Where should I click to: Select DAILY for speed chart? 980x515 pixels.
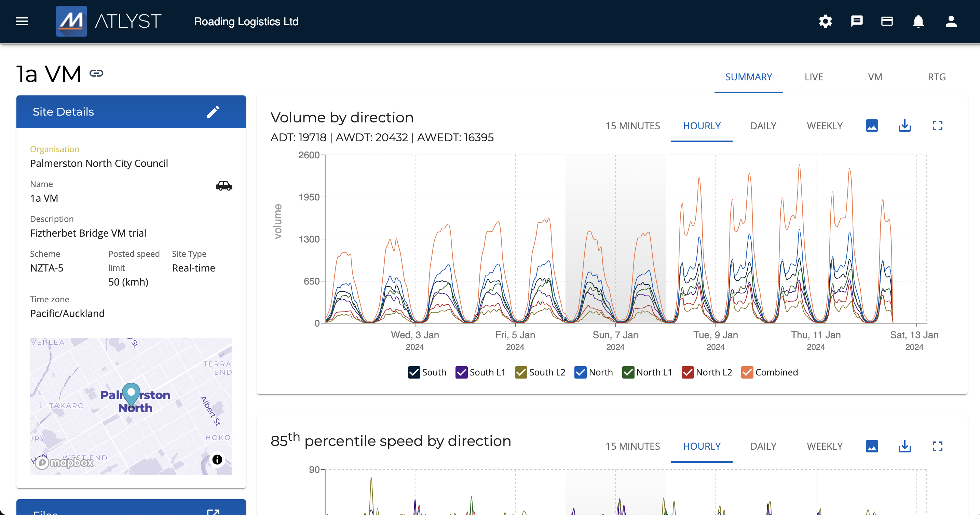763,446
